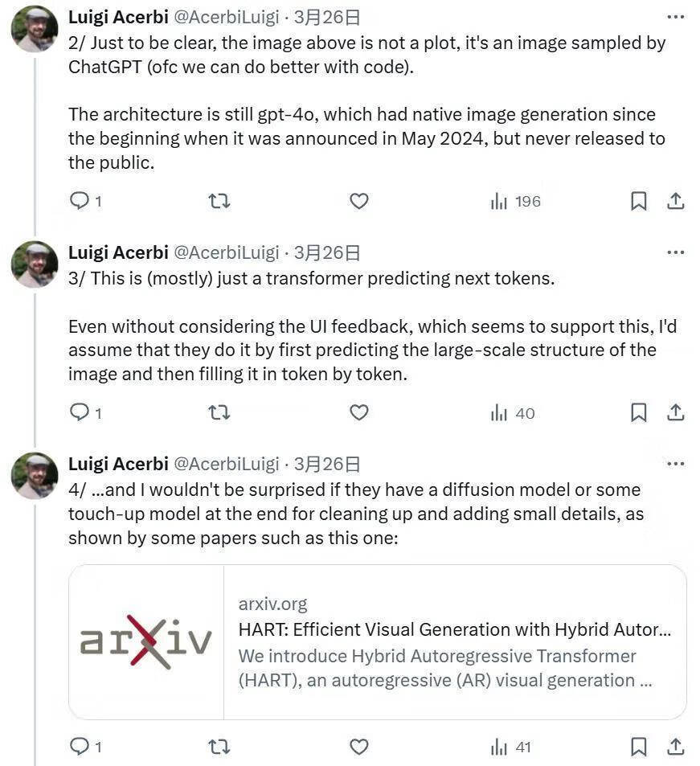Like the 3/ transformer tokens tweet
The image size is (700, 766).
[x=359, y=413]
